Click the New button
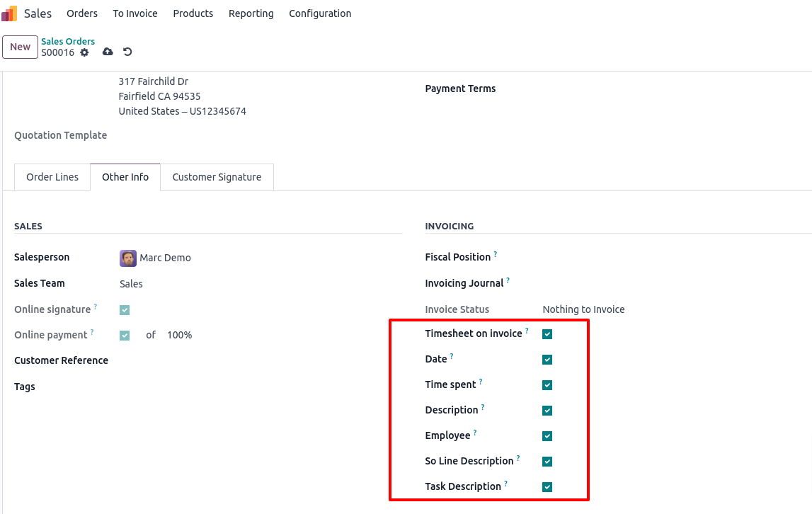This screenshot has height=514, width=812. 20,47
